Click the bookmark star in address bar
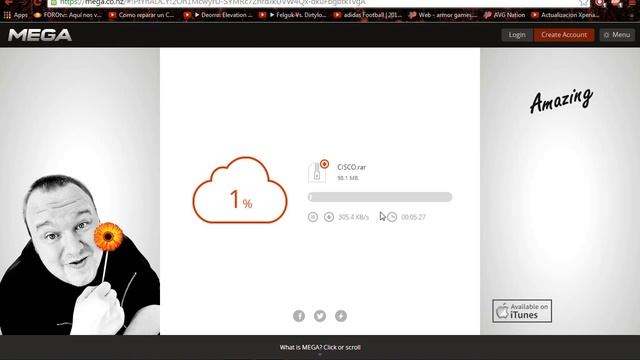The height and width of the screenshot is (360, 640). click(x=584, y=2)
